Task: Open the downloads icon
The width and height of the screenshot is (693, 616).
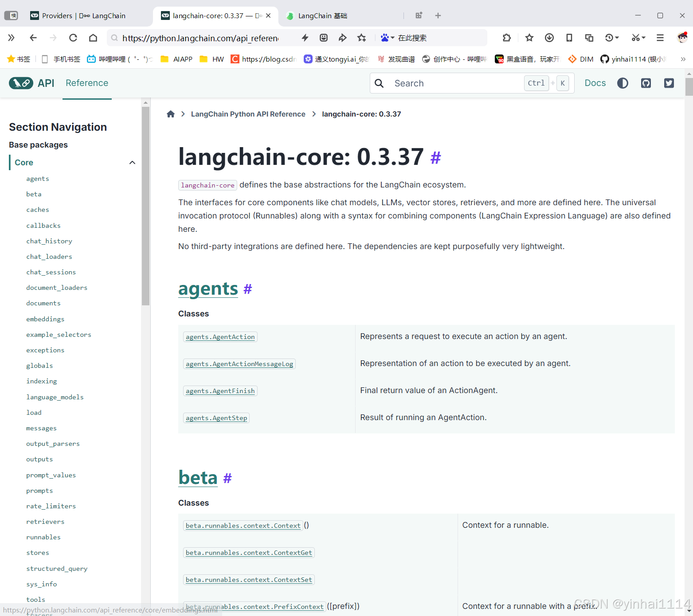Action: tap(549, 38)
